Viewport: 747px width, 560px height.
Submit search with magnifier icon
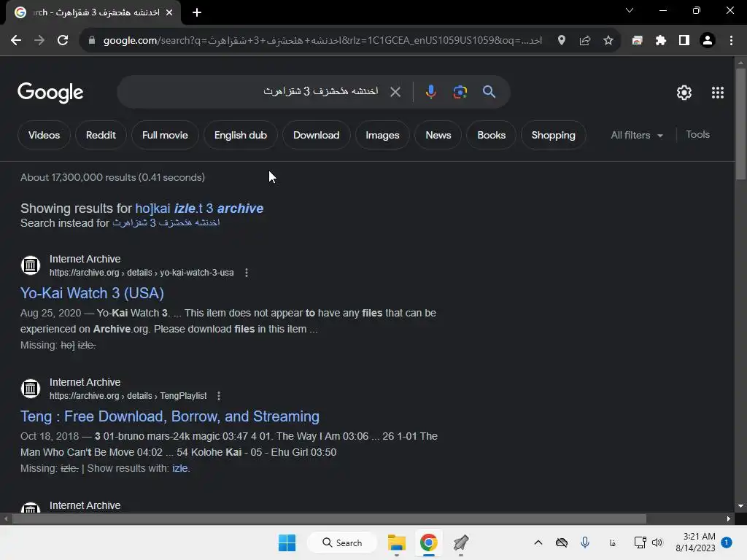489,91
